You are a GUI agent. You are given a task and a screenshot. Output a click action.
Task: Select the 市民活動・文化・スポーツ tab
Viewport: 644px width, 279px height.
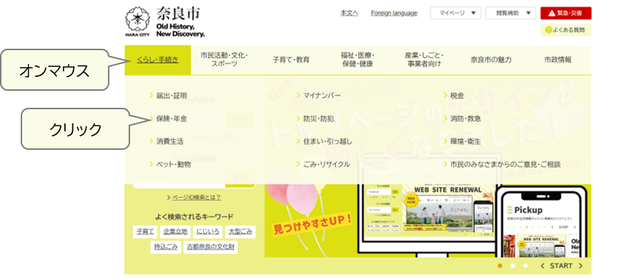coord(224,60)
